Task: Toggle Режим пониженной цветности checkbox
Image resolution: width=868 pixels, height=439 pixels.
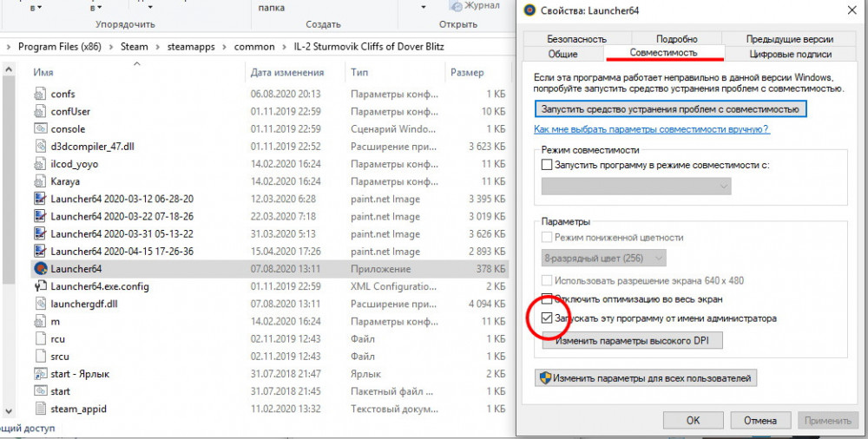Action: (547, 238)
